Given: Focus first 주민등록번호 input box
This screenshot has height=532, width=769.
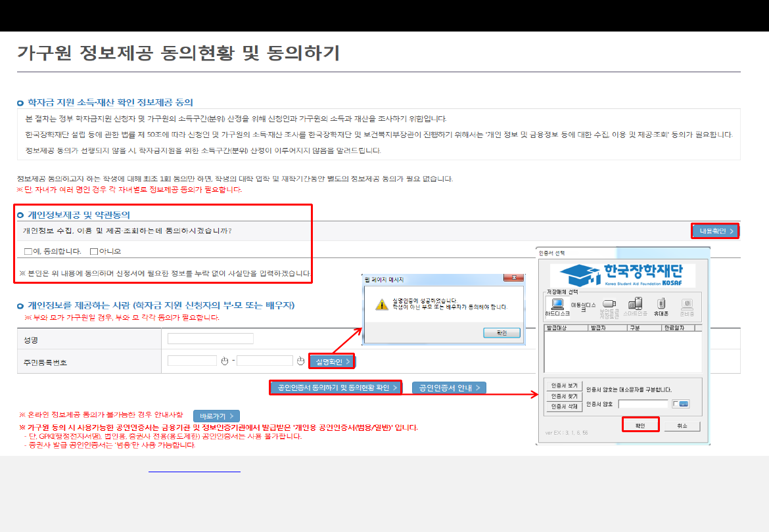Looking at the screenshot, I should tap(192, 361).
